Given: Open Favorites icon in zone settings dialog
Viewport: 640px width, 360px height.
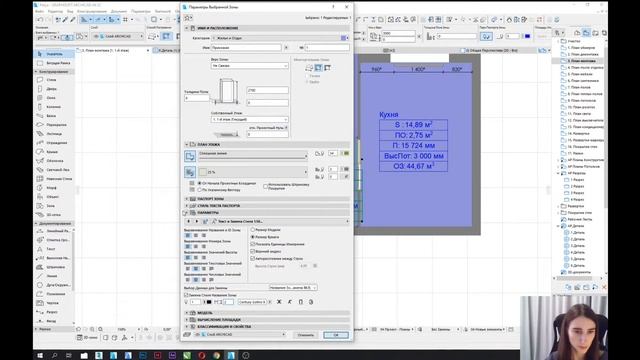Looking at the screenshot, I should coord(188,18).
